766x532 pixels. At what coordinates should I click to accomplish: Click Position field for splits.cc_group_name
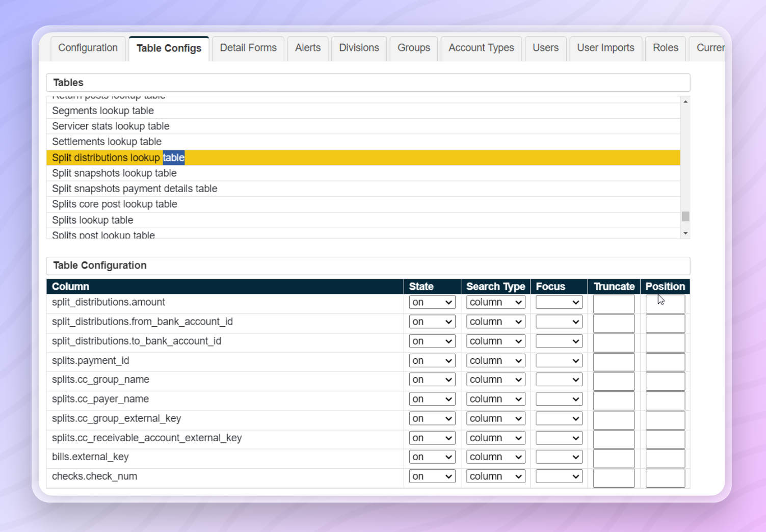(665, 381)
